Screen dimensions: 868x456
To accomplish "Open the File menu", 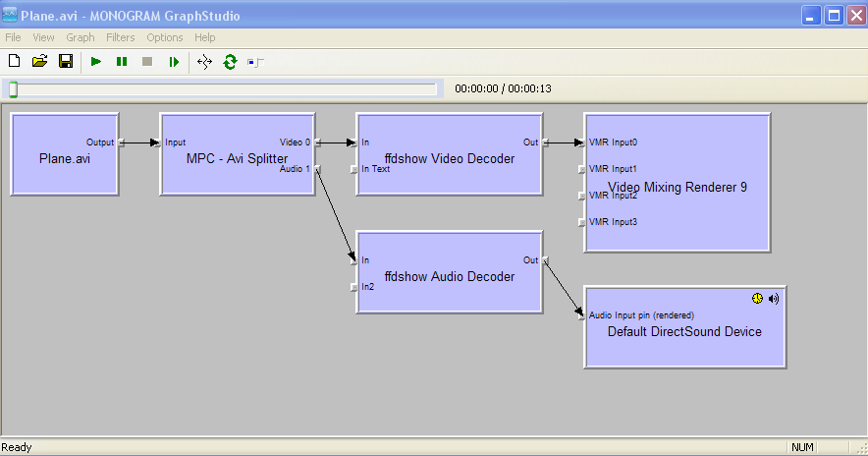I will tap(13, 37).
